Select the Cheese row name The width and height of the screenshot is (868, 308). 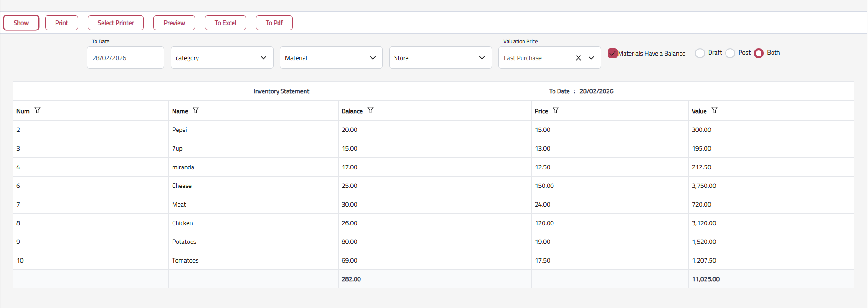point(182,186)
